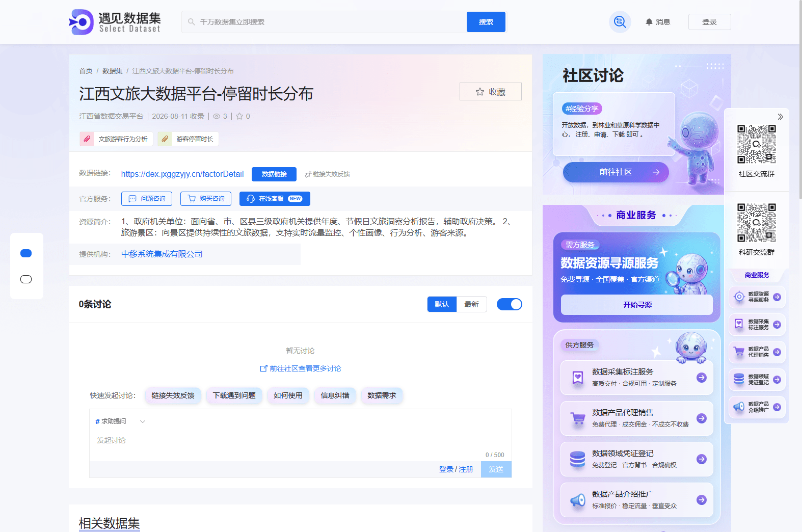This screenshot has width=802, height=532.
Task: Click the bookmark icon in 数据采集标注服务
Action: [578, 378]
